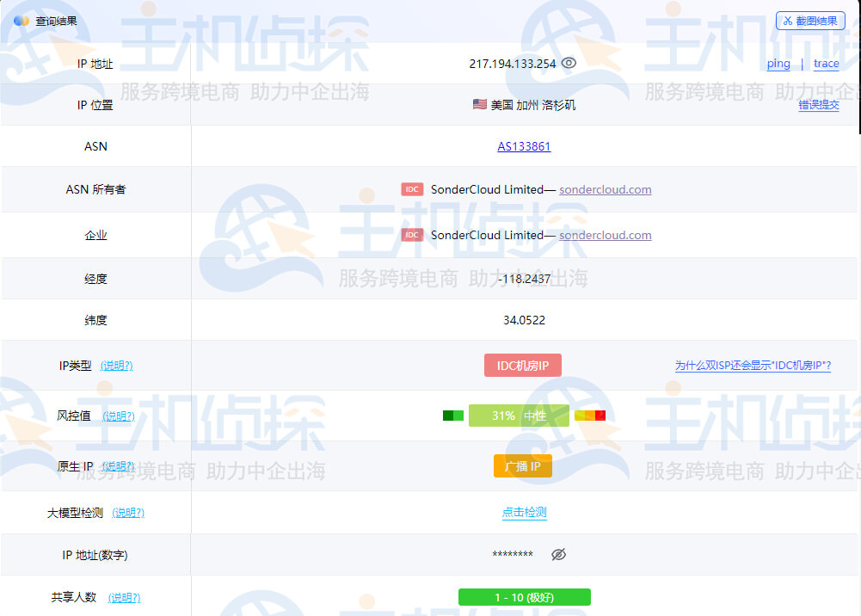Click the US flag icon beside 美国

click(x=480, y=104)
